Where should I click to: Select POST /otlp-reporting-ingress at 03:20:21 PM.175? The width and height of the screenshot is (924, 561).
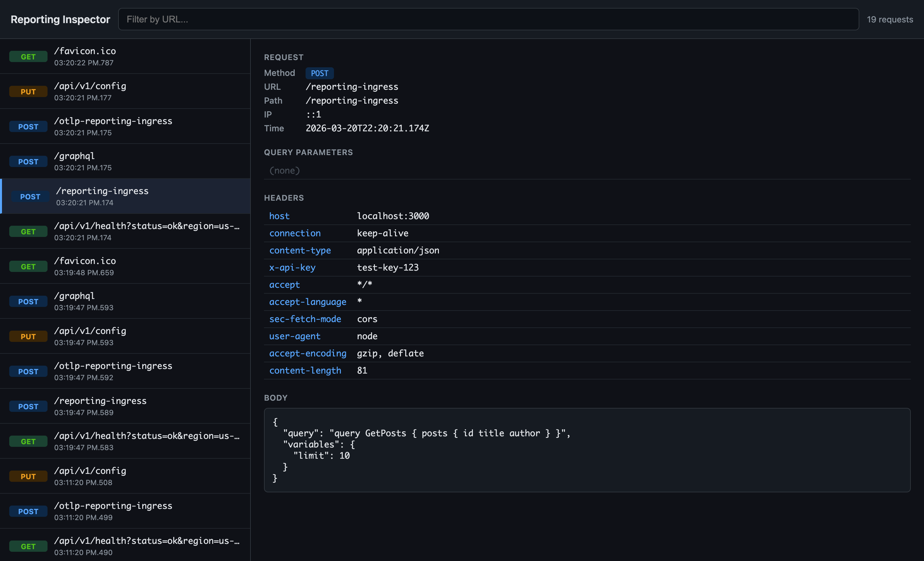point(125,126)
